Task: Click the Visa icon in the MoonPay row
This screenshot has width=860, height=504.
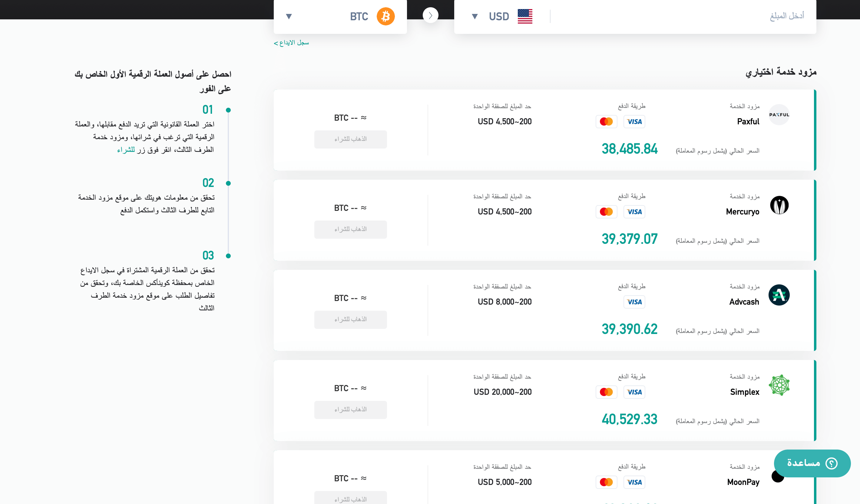Action: [634, 482]
